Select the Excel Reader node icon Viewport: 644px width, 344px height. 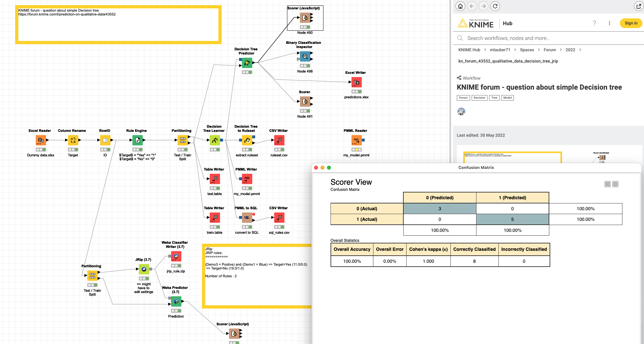(x=41, y=140)
